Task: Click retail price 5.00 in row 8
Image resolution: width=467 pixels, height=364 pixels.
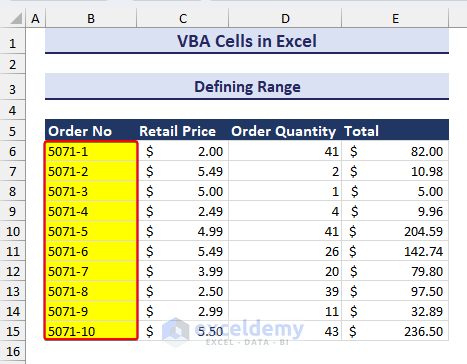Action: point(183,191)
